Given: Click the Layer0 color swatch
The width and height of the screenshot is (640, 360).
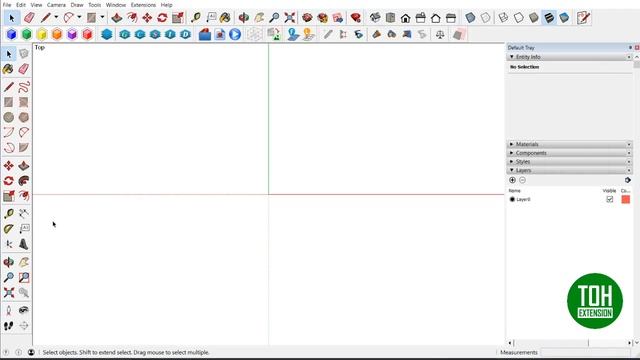Looking at the screenshot, I should click(625, 199).
